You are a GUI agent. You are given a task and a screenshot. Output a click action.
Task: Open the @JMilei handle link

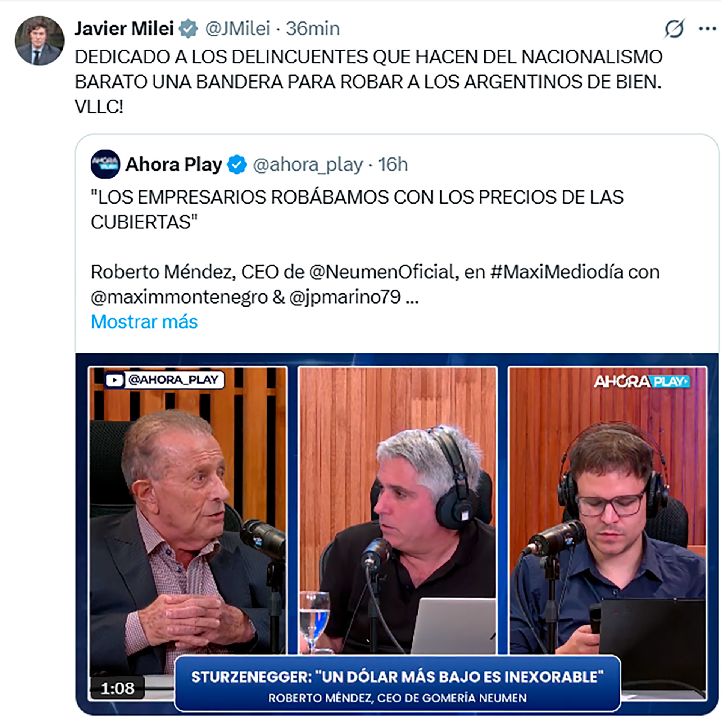pyautogui.click(x=238, y=29)
